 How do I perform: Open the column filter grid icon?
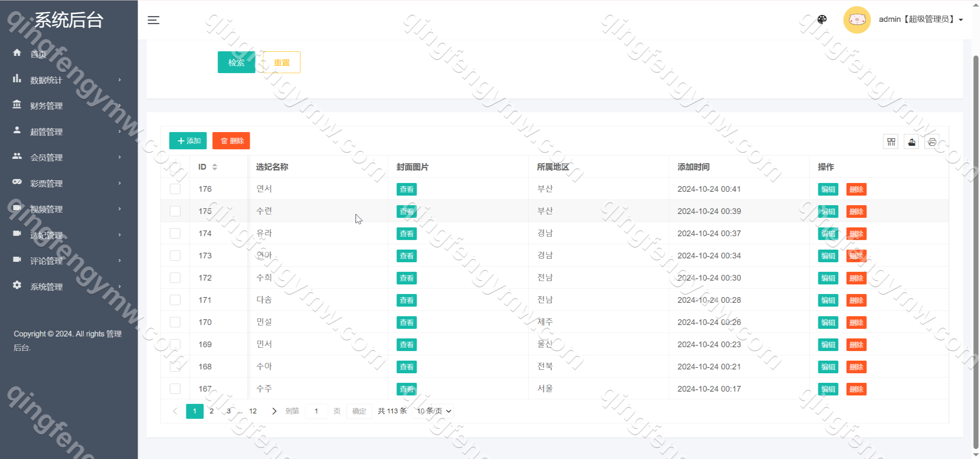pyautogui.click(x=891, y=142)
